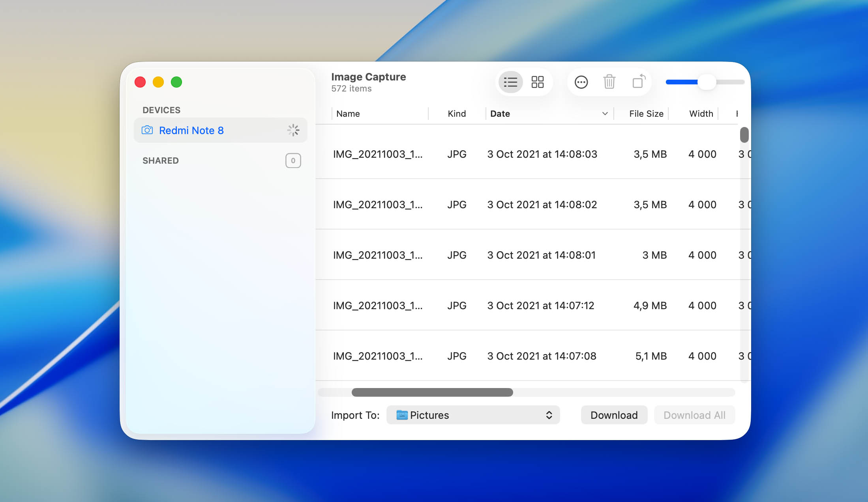Viewport: 868px width, 502px height.
Task: Open the Date column chevron menu
Action: [x=604, y=114]
